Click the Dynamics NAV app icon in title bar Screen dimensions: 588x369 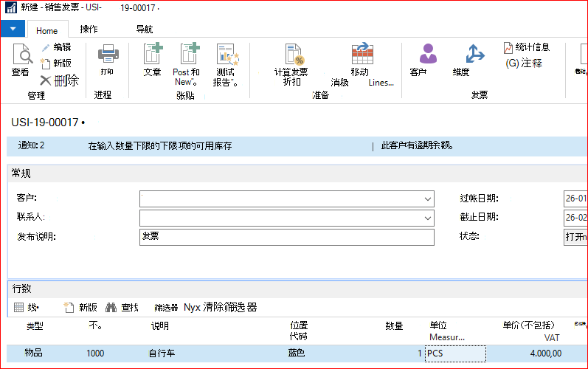[10, 7]
